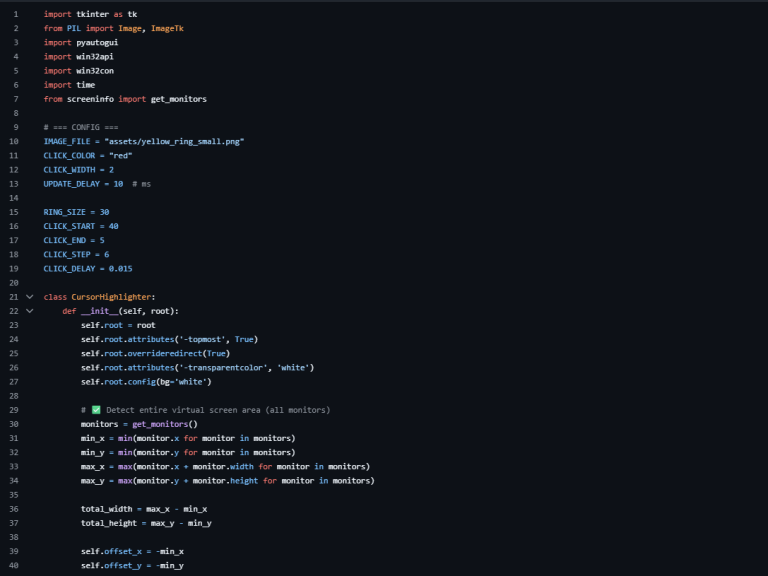This screenshot has height=576, width=768.
Task: Select line number 21 in the gutter
Action: 14,297
